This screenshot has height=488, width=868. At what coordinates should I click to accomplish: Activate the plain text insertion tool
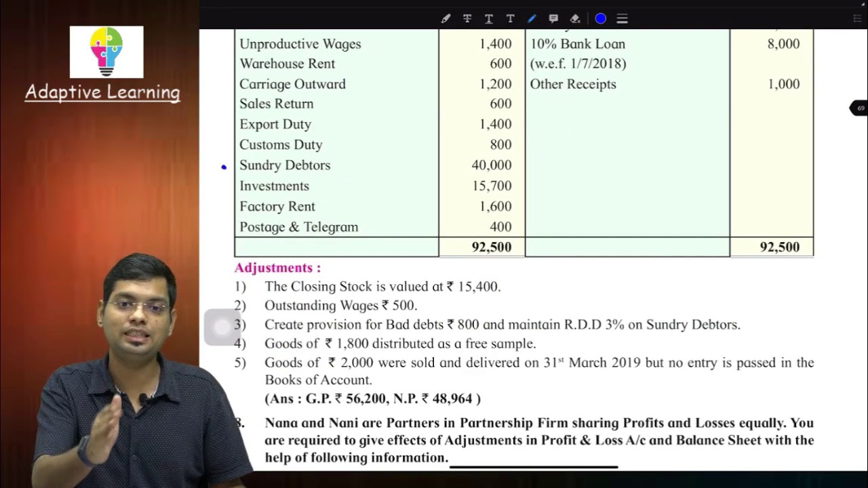[510, 19]
